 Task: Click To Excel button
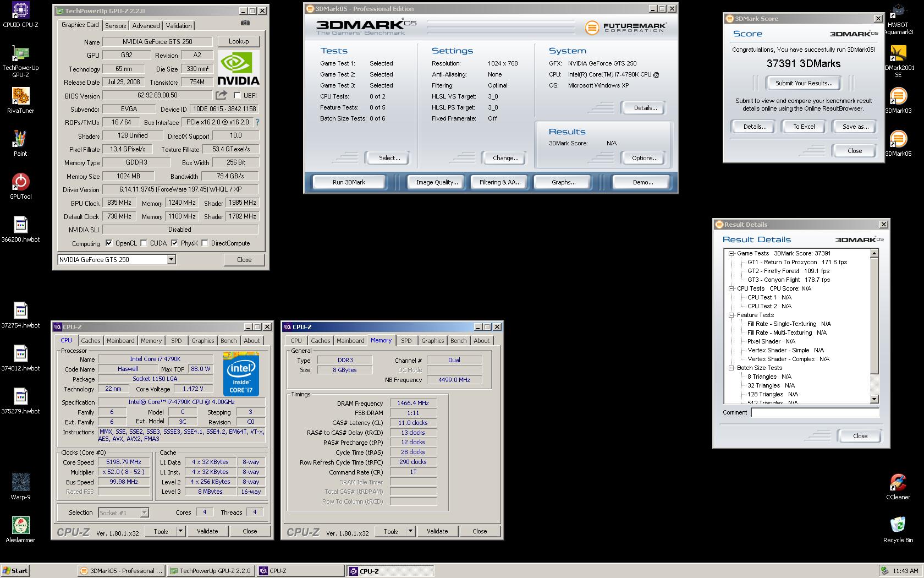click(804, 127)
